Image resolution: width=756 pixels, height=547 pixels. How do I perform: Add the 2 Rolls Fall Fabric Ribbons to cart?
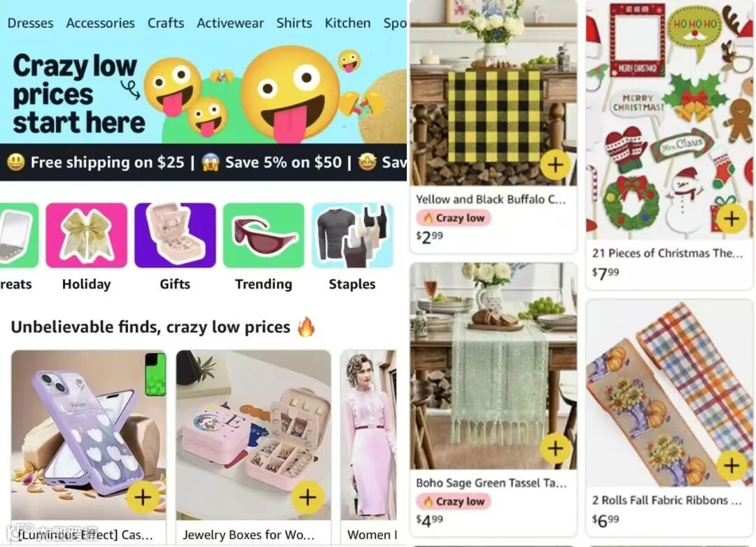coord(731,466)
